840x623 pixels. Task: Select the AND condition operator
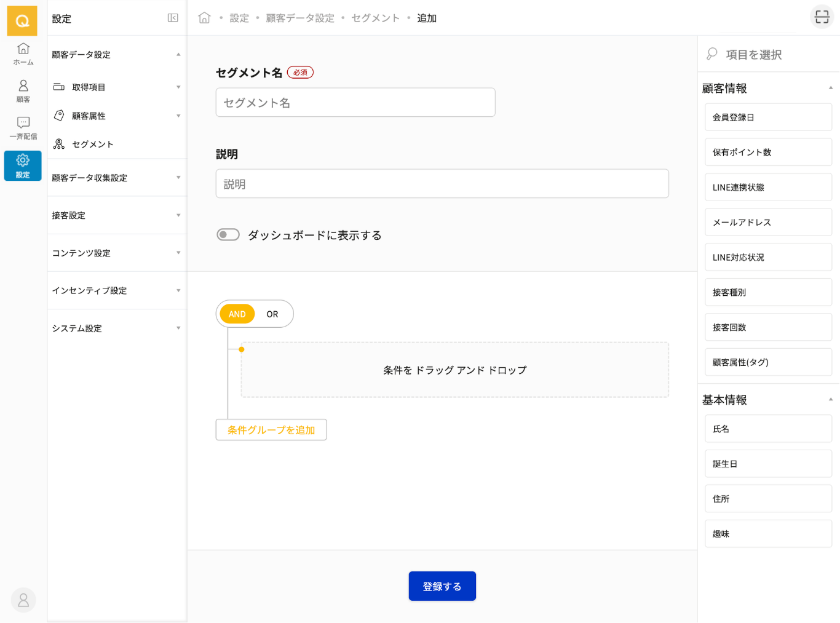[x=237, y=314]
